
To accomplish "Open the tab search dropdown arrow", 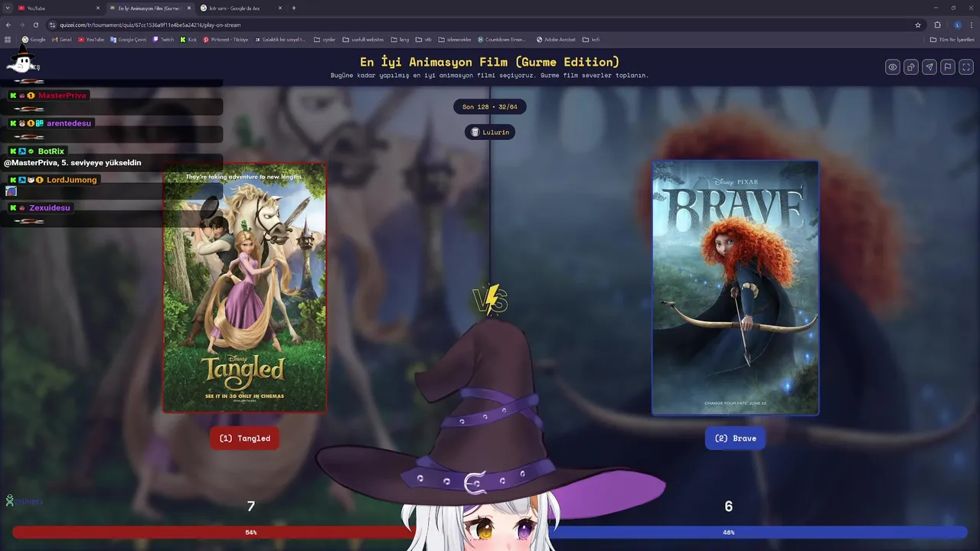I will pyautogui.click(x=7, y=8).
